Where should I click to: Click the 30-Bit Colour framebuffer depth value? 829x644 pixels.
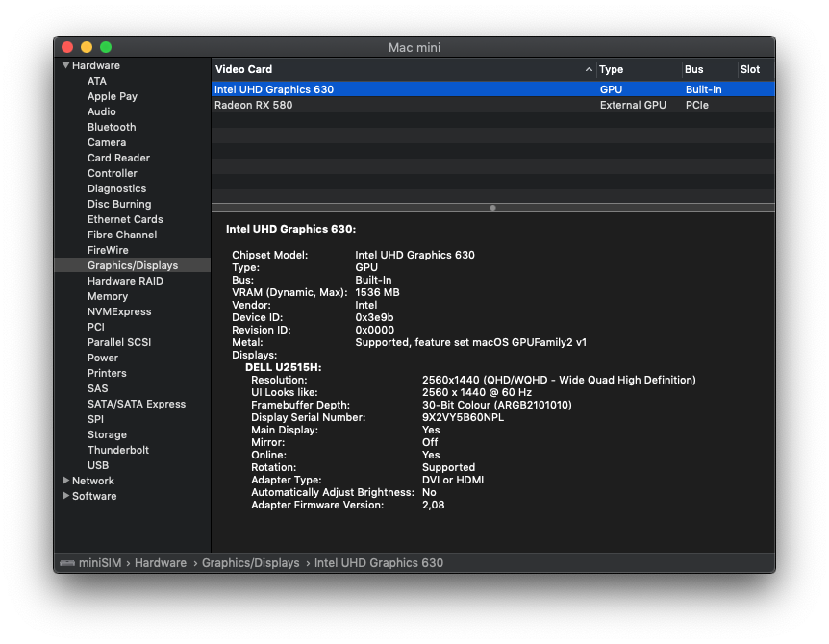[497, 405]
